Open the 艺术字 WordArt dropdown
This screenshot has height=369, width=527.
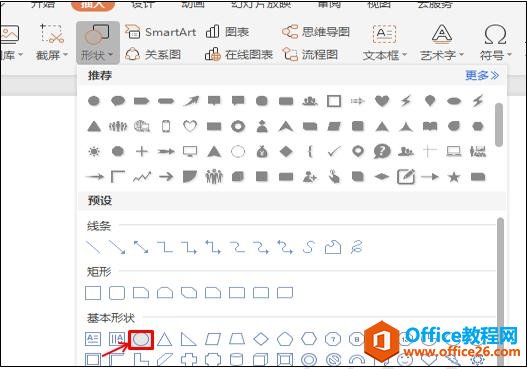(x=442, y=43)
